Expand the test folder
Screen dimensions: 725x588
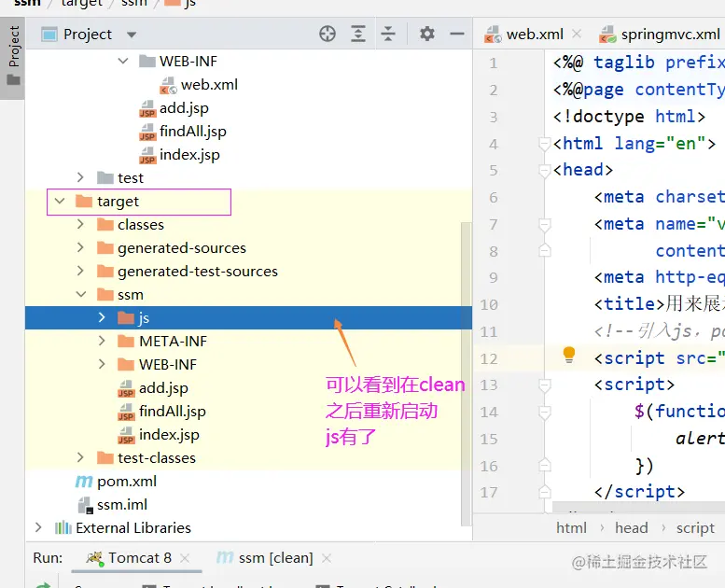[80, 177]
